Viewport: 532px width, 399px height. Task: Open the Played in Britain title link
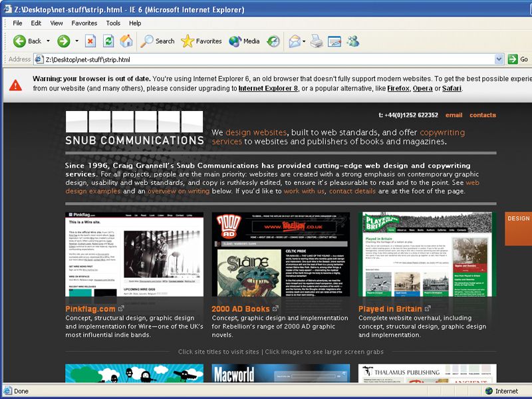point(390,309)
